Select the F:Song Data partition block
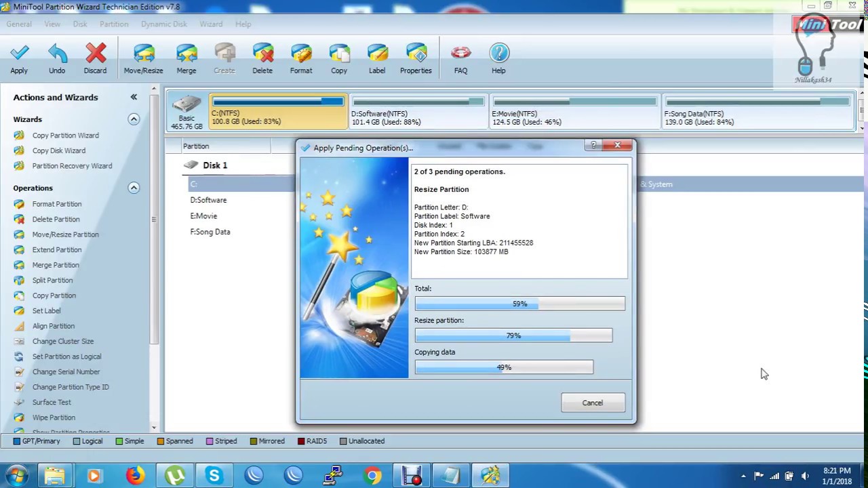Screen dimensions: 868x488 tap(757, 111)
